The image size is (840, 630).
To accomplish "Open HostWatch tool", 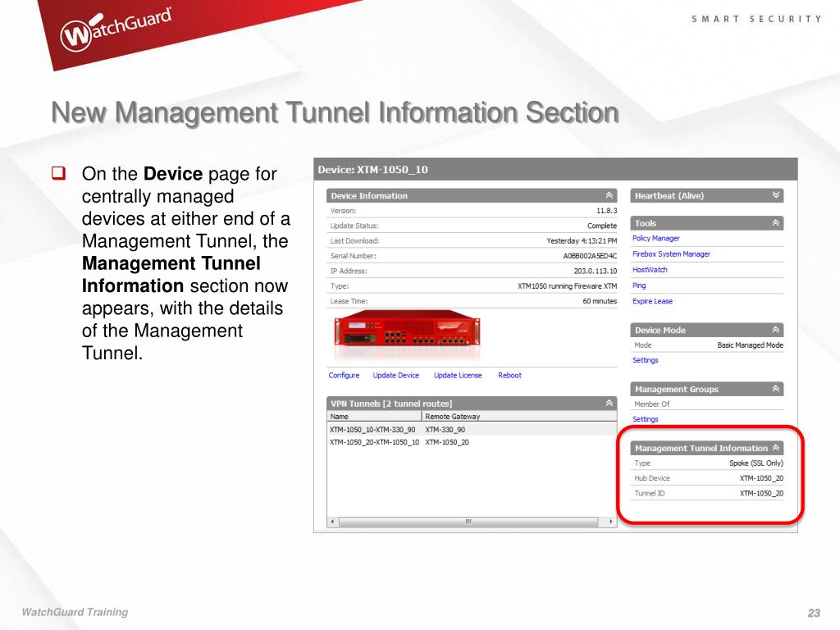I will coord(650,269).
